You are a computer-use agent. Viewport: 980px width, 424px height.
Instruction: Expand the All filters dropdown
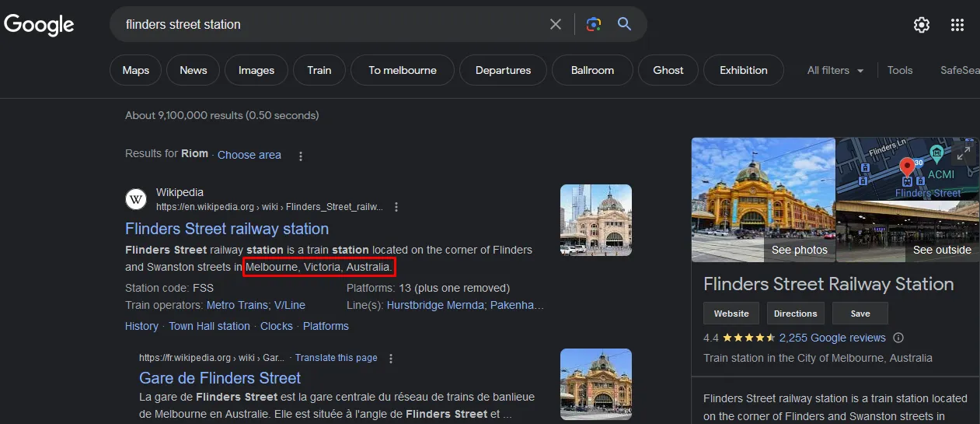tap(835, 70)
